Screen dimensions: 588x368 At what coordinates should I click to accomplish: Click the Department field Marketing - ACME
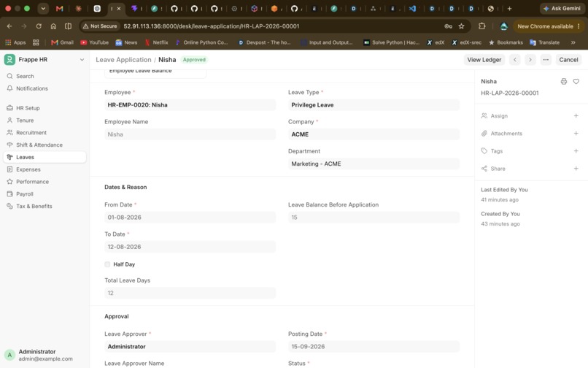(x=374, y=164)
